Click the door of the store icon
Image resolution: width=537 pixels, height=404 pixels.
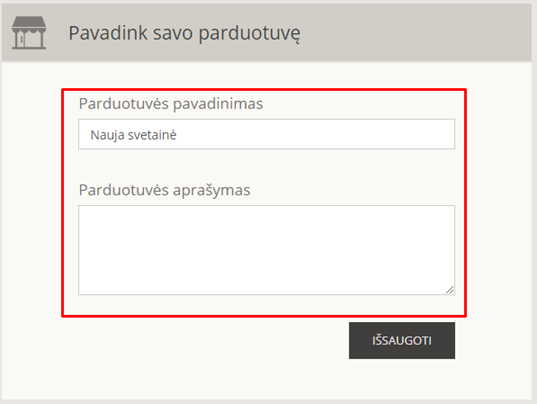coord(22,40)
